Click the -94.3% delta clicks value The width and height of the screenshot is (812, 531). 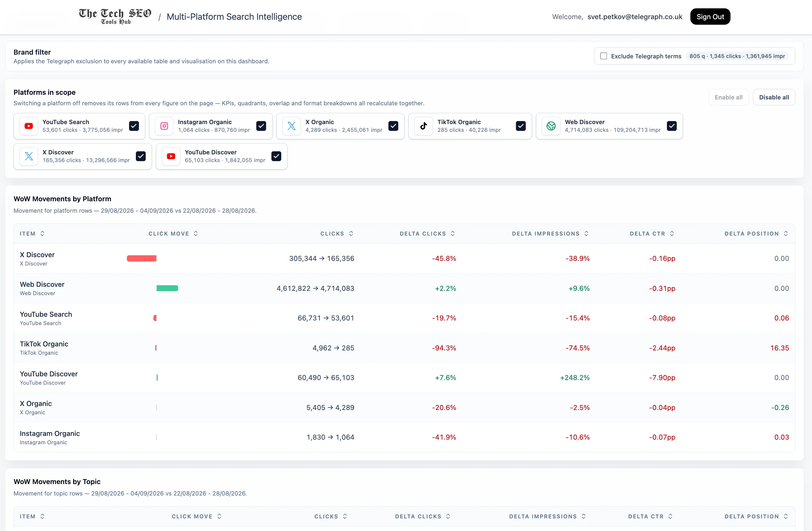click(x=444, y=348)
